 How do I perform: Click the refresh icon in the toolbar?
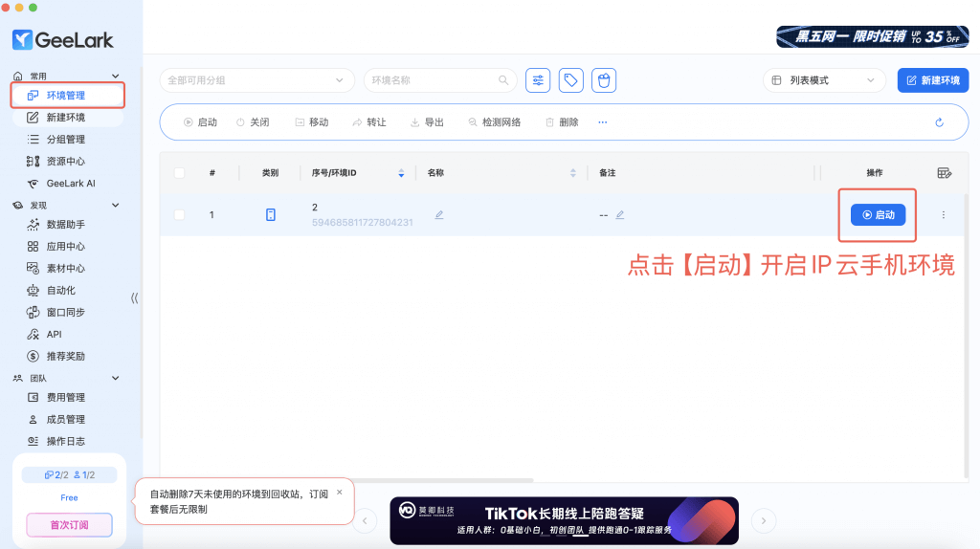pyautogui.click(x=939, y=122)
